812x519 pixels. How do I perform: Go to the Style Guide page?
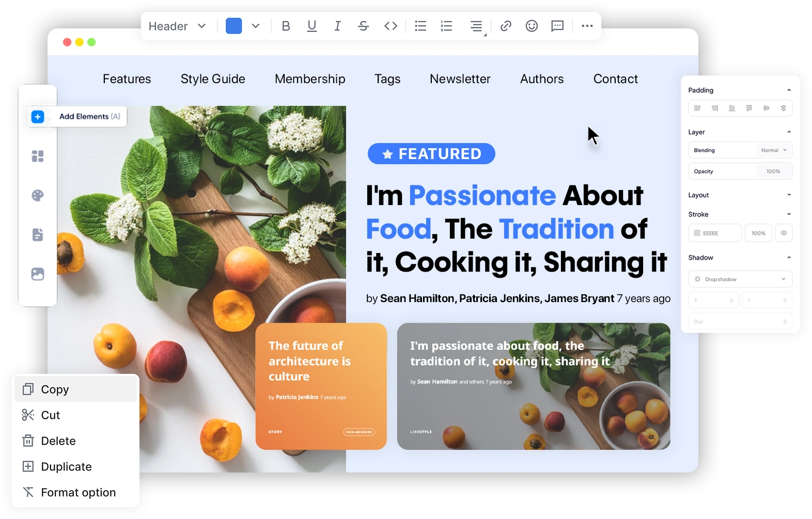pyautogui.click(x=213, y=79)
